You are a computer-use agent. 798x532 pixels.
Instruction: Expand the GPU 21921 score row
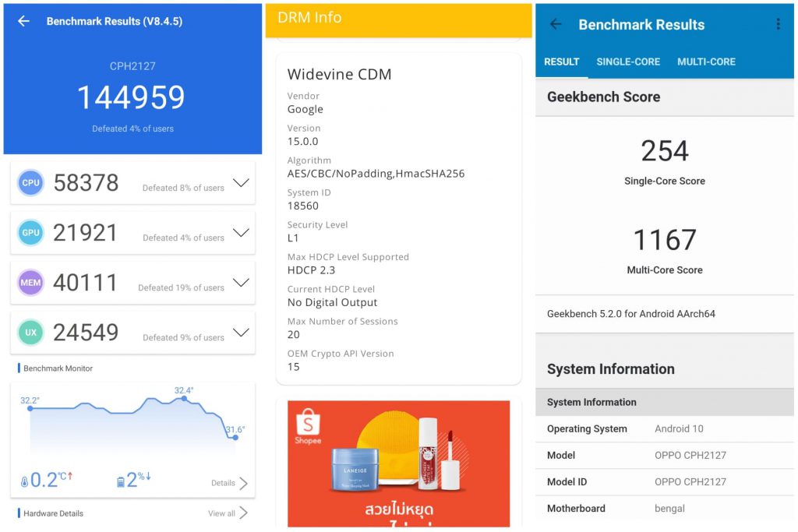pos(241,232)
